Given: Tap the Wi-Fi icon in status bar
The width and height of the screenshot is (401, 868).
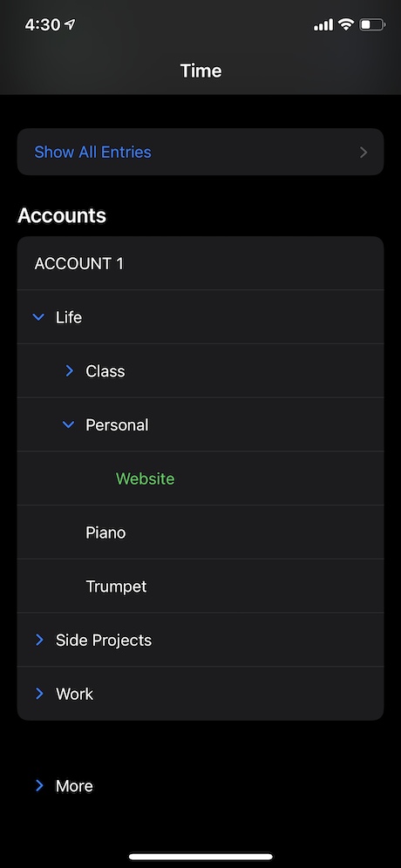Looking at the screenshot, I should click(x=346, y=25).
